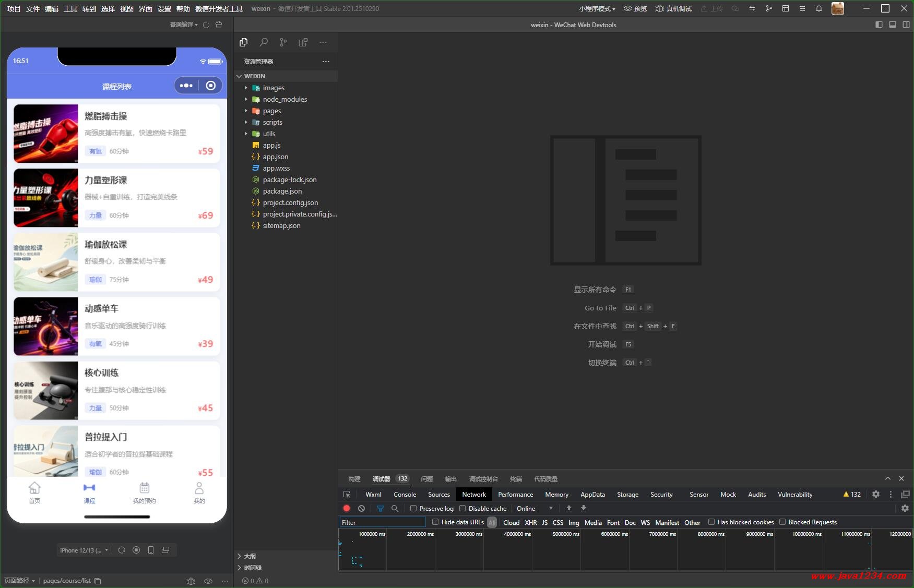Tap the 首页 home tab icon
The image size is (914, 588).
pyautogui.click(x=34, y=488)
